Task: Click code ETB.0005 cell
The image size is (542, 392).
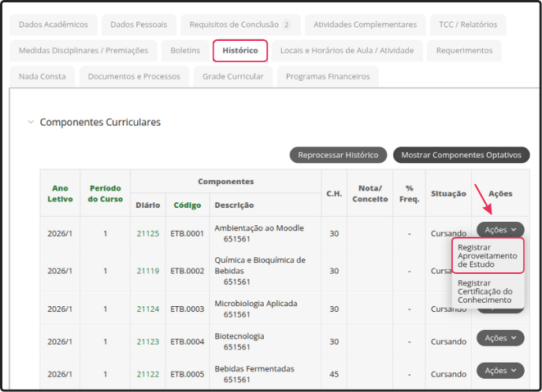Action: coord(187,374)
